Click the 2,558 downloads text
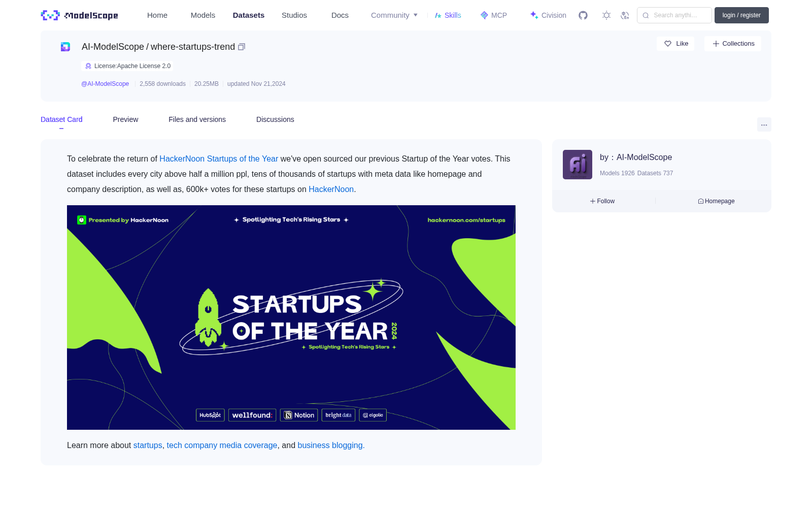812x508 pixels. pos(162,84)
